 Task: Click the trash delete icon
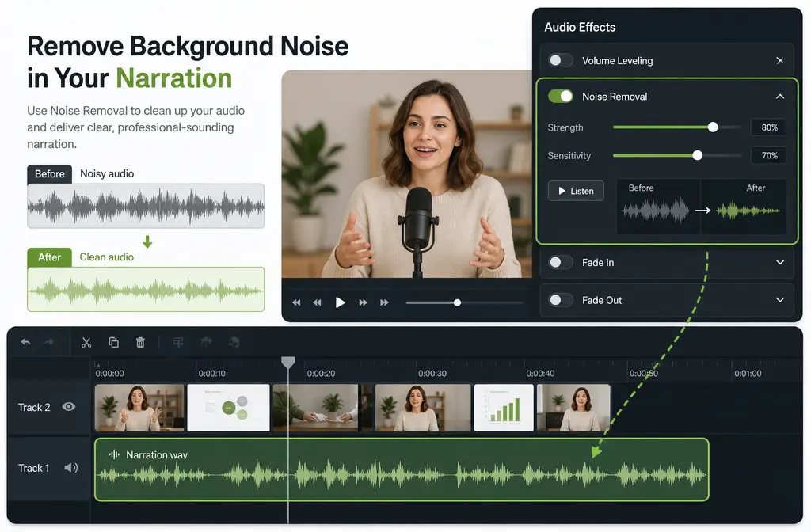[x=140, y=342]
